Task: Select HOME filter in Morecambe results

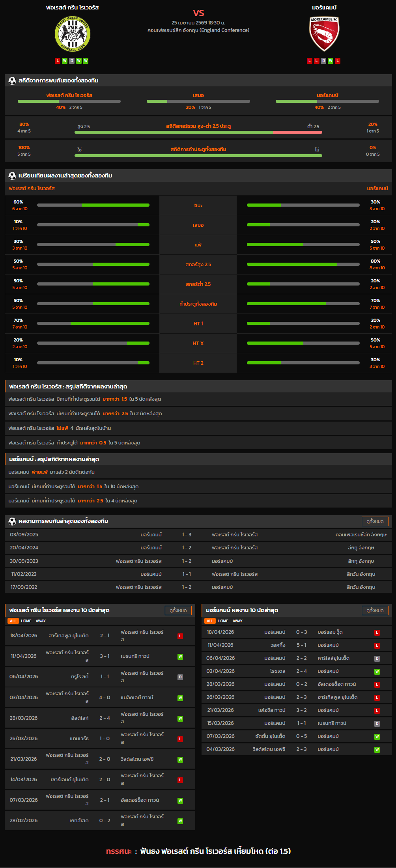Action: [223, 621]
